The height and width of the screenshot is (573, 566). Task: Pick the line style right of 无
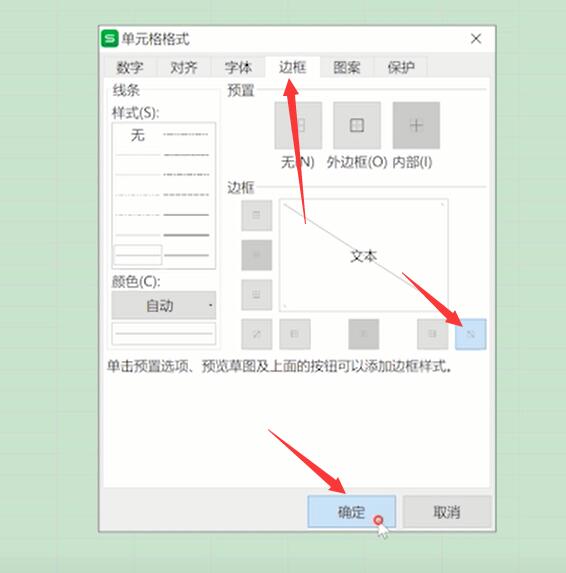(x=186, y=134)
